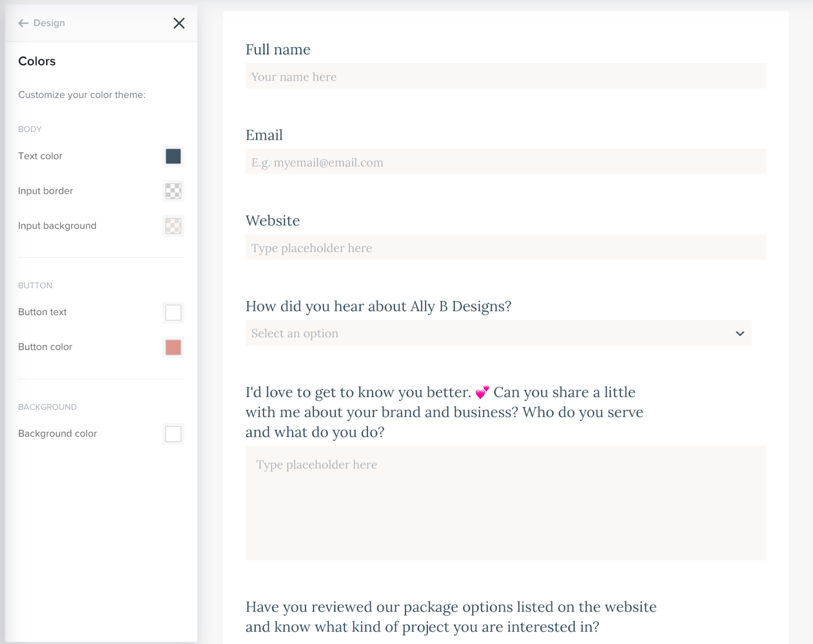
Task: Click the Email input field
Action: tap(505, 162)
